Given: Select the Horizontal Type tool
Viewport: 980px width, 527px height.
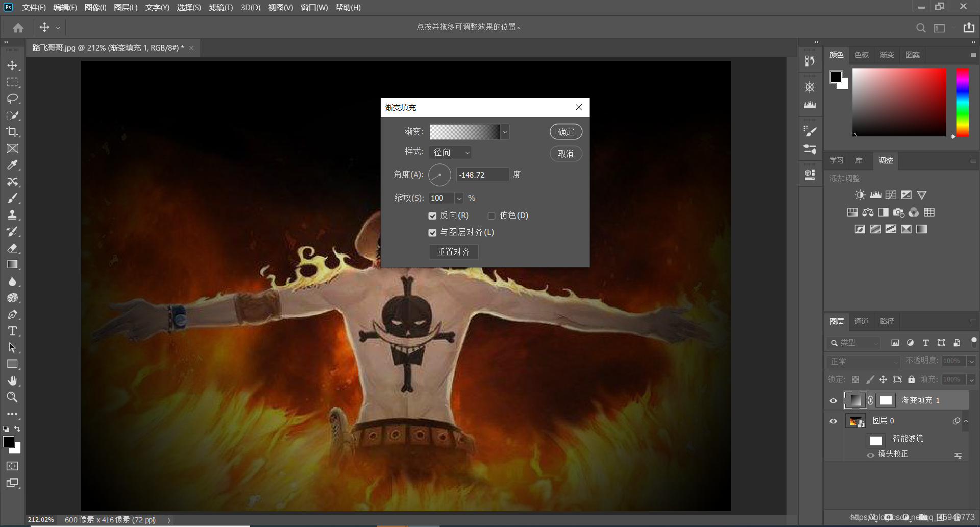Looking at the screenshot, I should 12,331.
